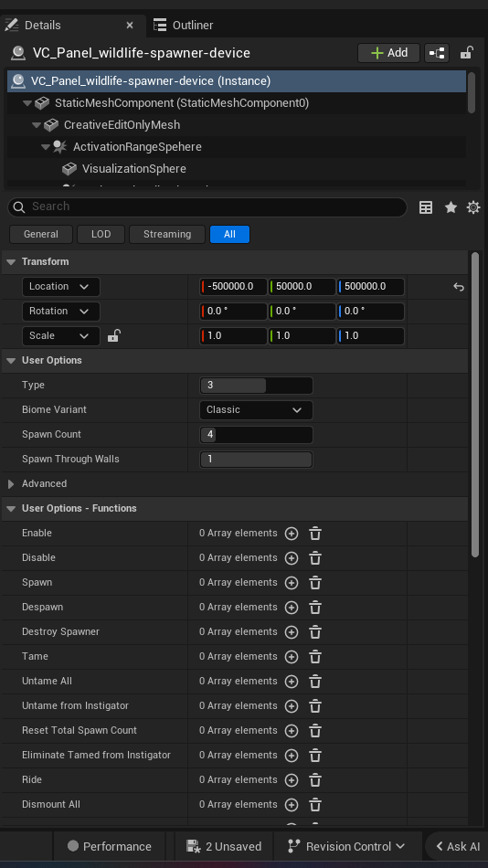488x868 pixels.
Task: Add element to Despawn array
Action: 292,608
